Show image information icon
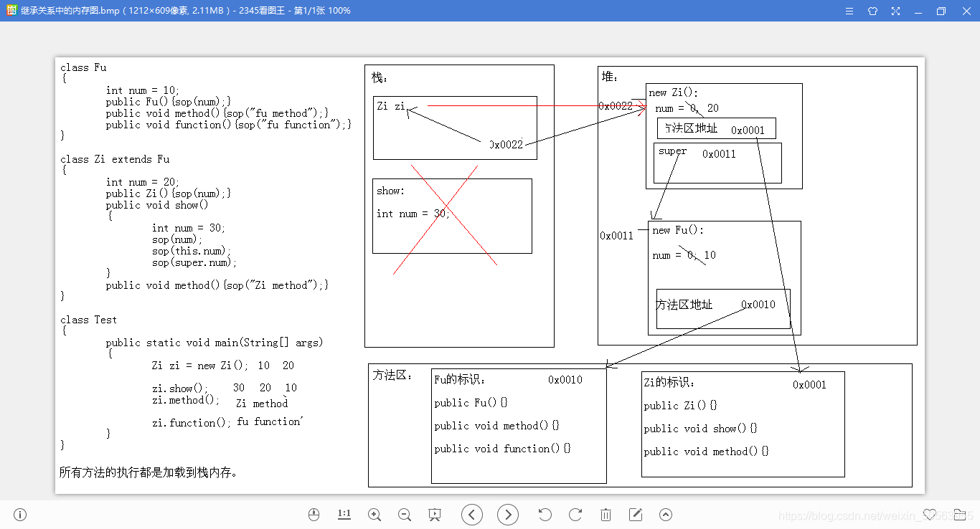 pos(20,515)
